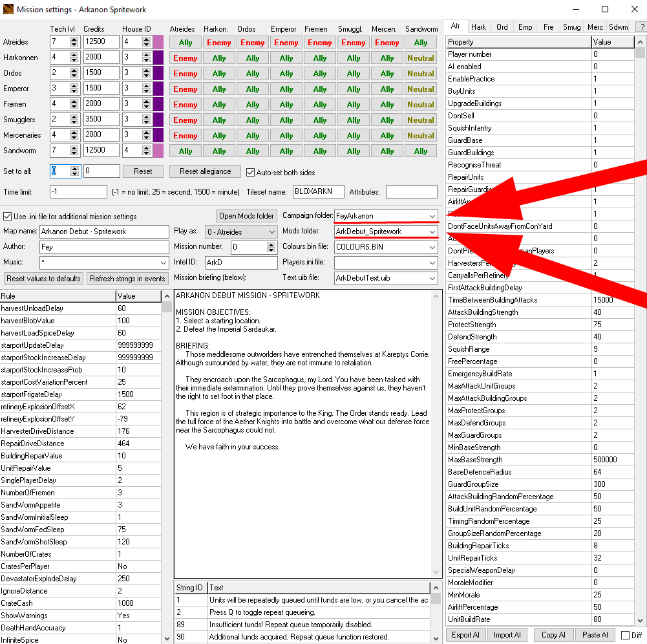Uncheck Use .ini file for additional settings
Image resolution: width=647 pixels, height=644 pixels.
[8, 217]
